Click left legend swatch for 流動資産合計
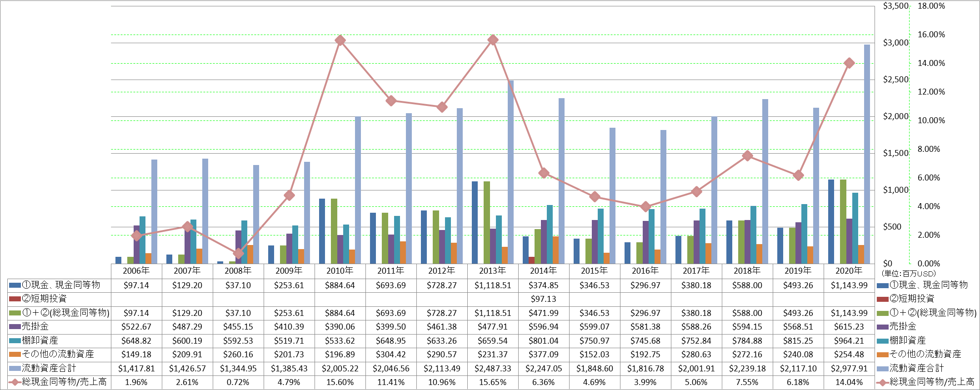Screen dimensions: 980x390 pos(15,368)
